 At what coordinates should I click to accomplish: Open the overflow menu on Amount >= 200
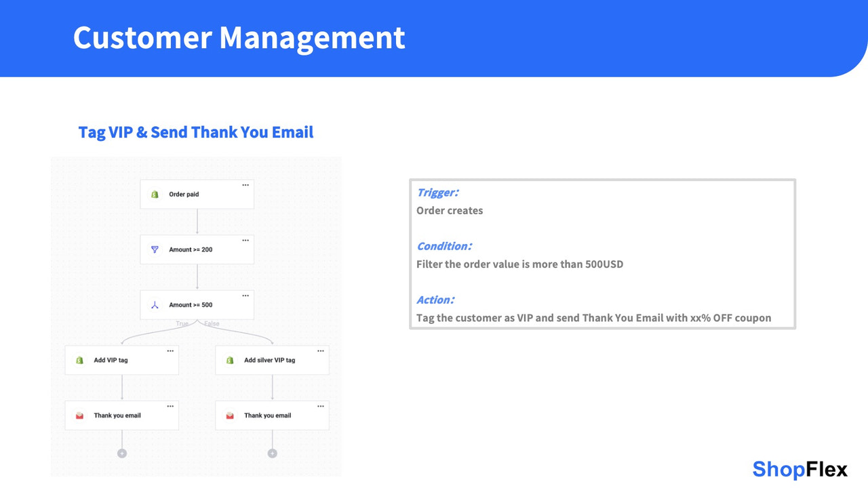[x=245, y=240]
